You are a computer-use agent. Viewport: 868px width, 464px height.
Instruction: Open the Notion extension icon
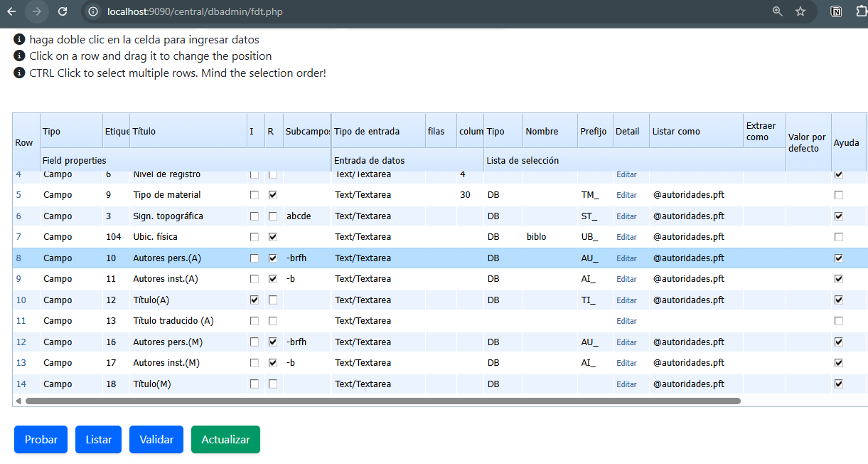click(x=837, y=11)
